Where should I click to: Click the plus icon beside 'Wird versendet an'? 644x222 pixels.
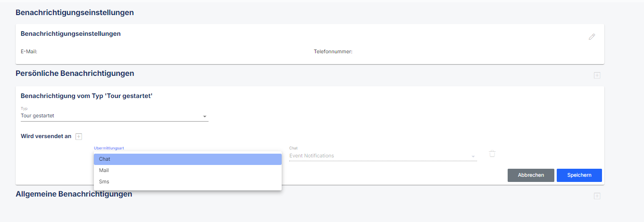[x=79, y=136]
